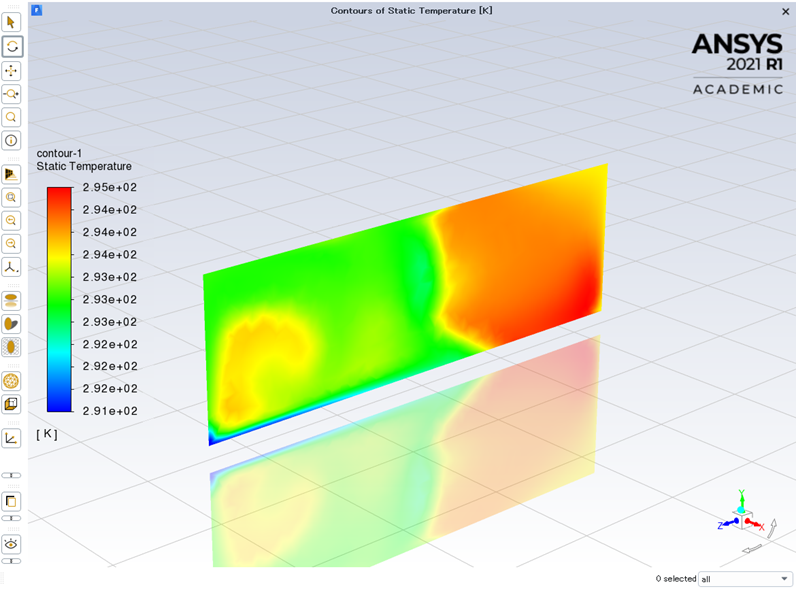Click the 'Static Temperature' legend label
The width and height of the screenshot is (796, 591).
84,167
